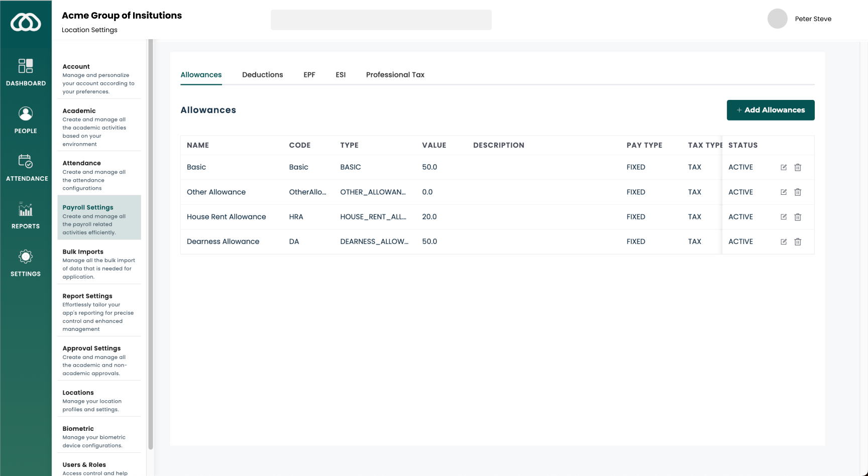Edit the Basic allowance row
Viewport: 868px width, 476px height.
[x=784, y=167]
